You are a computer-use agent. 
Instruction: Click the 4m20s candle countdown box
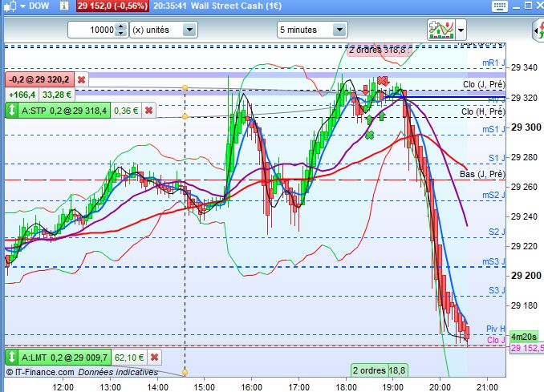pos(524,337)
